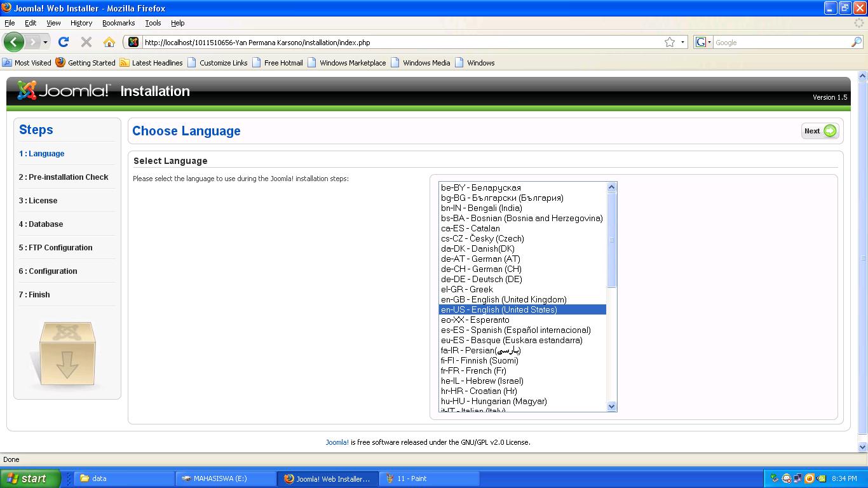Select en-GB English (United Kingdom)

[x=522, y=299]
